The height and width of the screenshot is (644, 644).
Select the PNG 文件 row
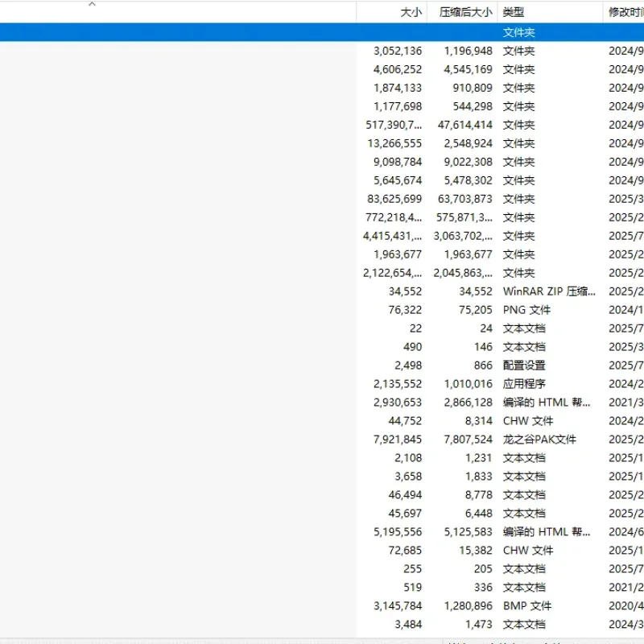coord(322,310)
